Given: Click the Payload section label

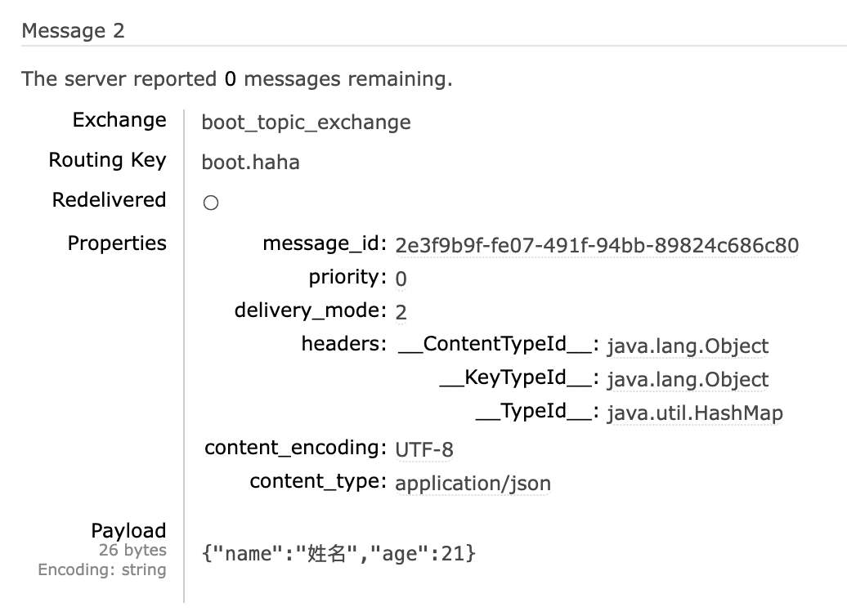Looking at the screenshot, I should pyautogui.click(x=128, y=530).
